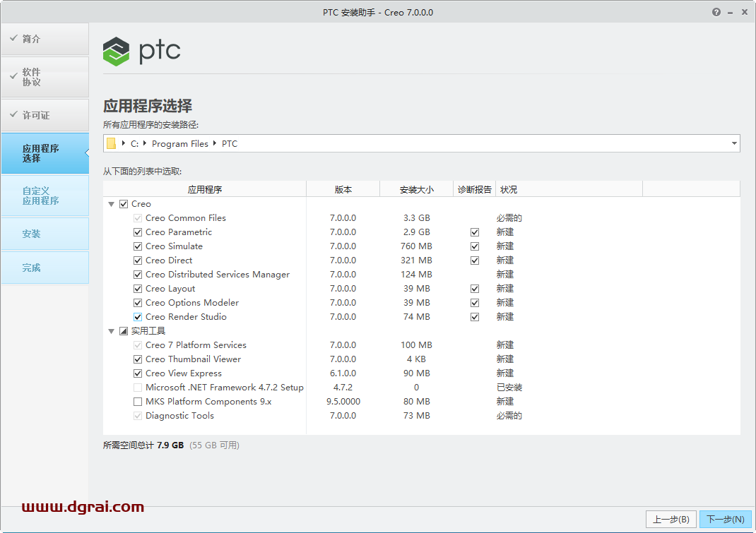Open the 安装 step in sidebar
Viewport: 756px width, 533px height.
click(x=45, y=234)
